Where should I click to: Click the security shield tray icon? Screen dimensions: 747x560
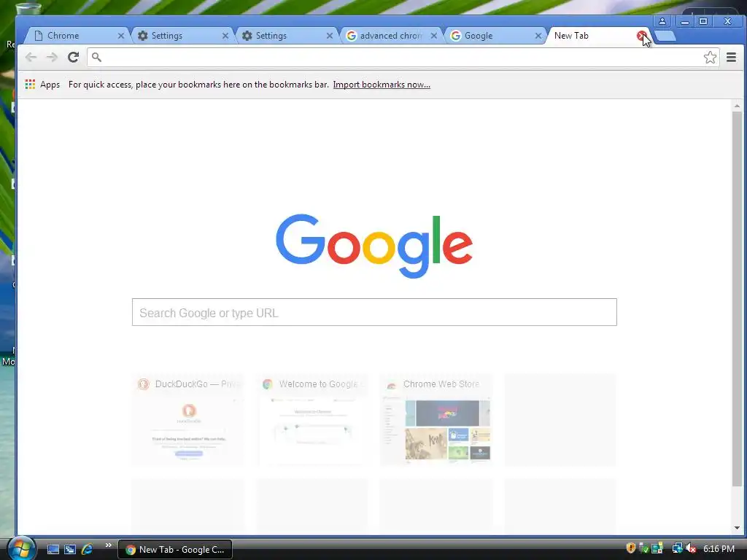point(631,548)
